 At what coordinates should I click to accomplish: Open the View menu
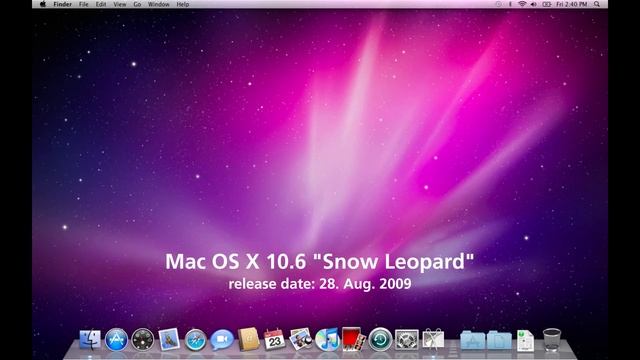(120, 4)
